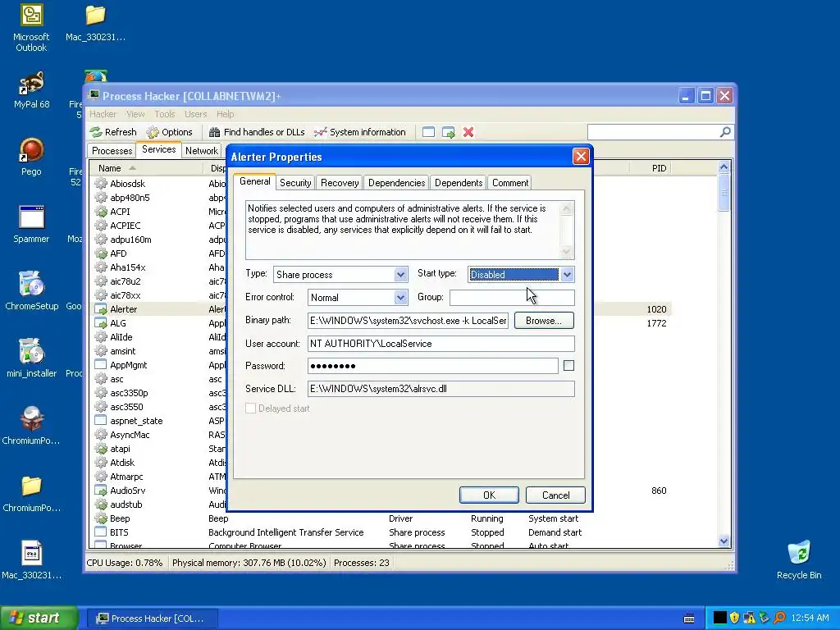Click Browse for binary path
The width and height of the screenshot is (840, 630).
pyautogui.click(x=544, y=321)
